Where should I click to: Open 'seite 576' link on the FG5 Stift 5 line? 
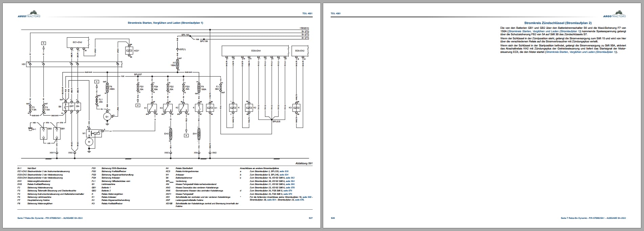coord(288,191)
